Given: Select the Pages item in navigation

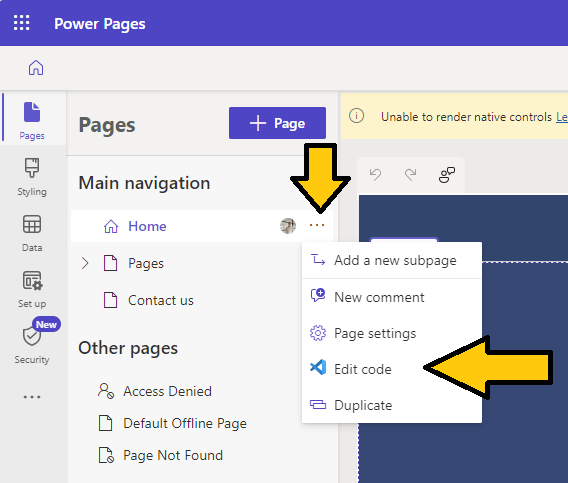Looking at the screenshot, I should [x=146, y=263].
